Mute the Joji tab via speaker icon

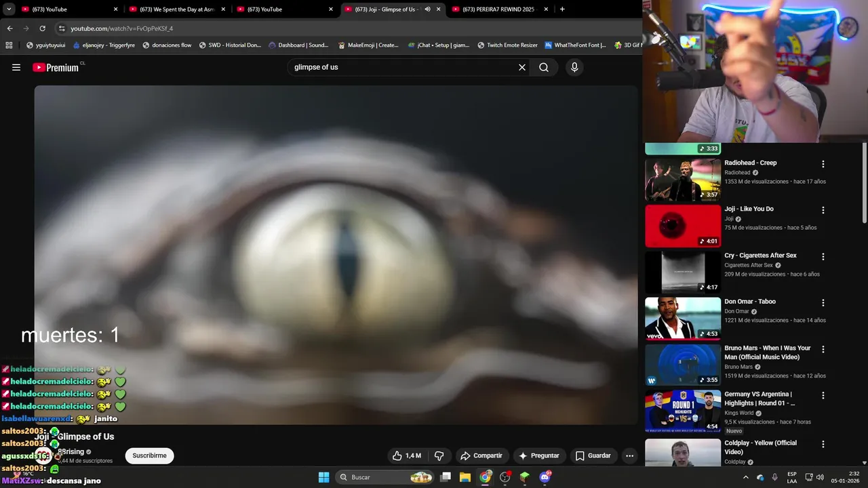pyautogui.click(x=427, y=9)
